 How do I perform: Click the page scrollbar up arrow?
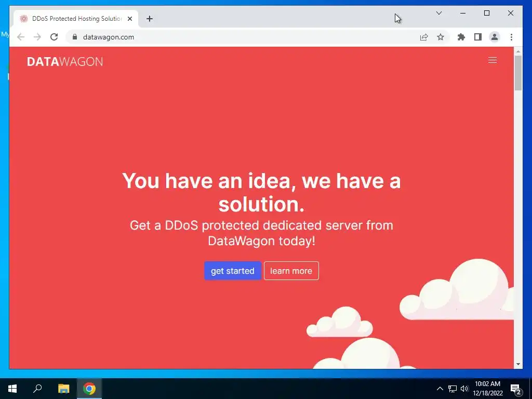(518, 52)
